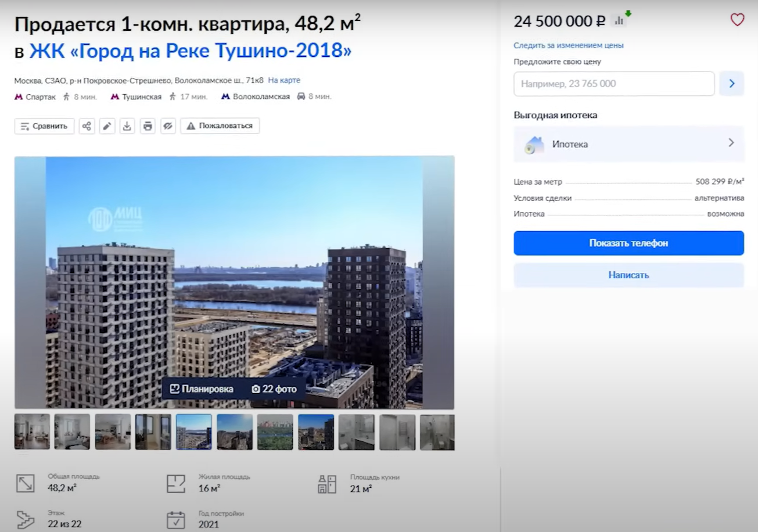Click the walking icon next to 8 мин.
The image size is (758, 532).
tap(66, 96)
